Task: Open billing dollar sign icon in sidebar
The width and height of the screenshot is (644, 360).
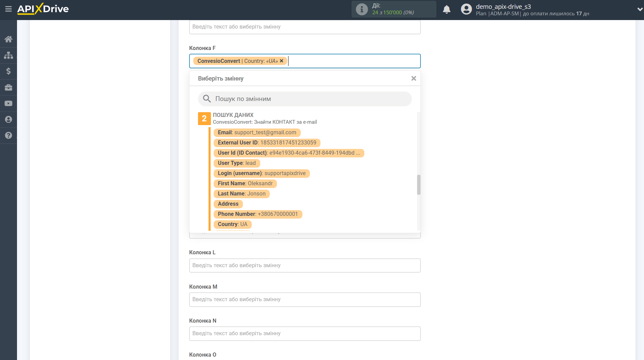Action: click(9, 71)
